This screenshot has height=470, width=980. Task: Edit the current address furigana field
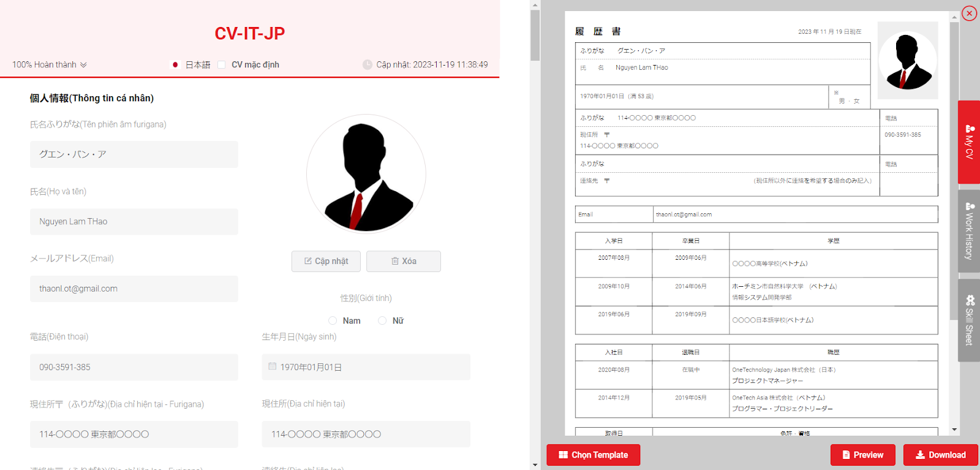click(134, 434)
